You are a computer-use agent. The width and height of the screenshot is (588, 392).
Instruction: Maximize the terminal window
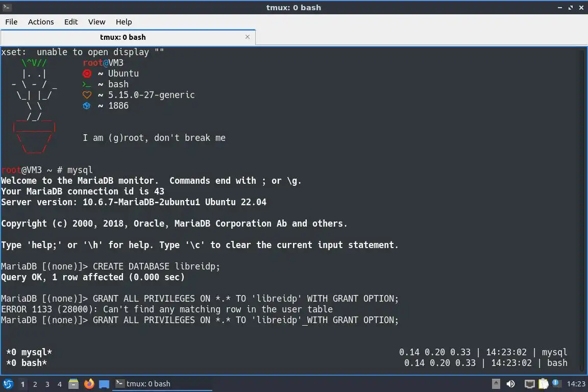[571, 8]
